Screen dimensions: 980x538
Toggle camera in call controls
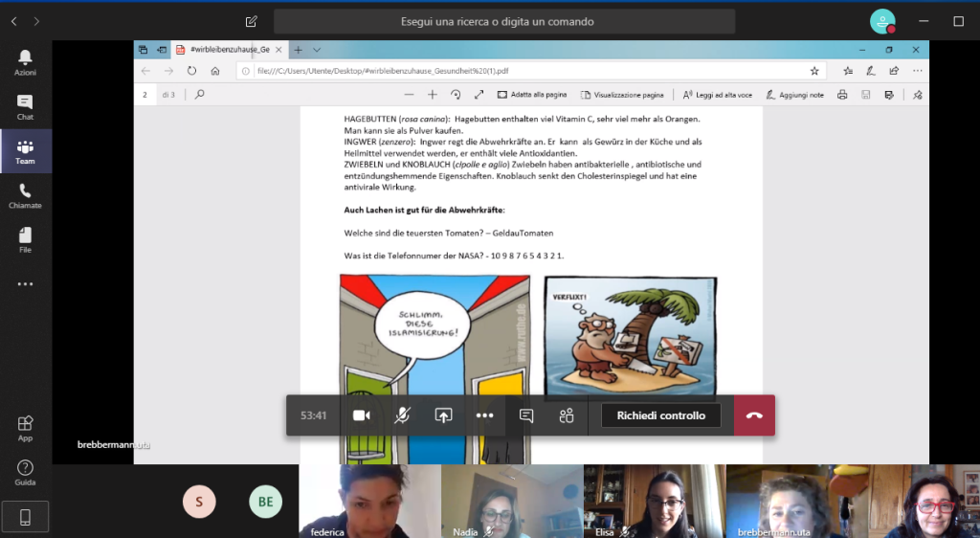(361, 415)
